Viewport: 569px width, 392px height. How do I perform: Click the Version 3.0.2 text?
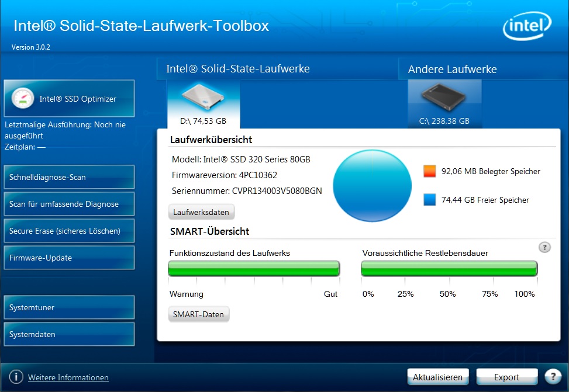(31, 47)
